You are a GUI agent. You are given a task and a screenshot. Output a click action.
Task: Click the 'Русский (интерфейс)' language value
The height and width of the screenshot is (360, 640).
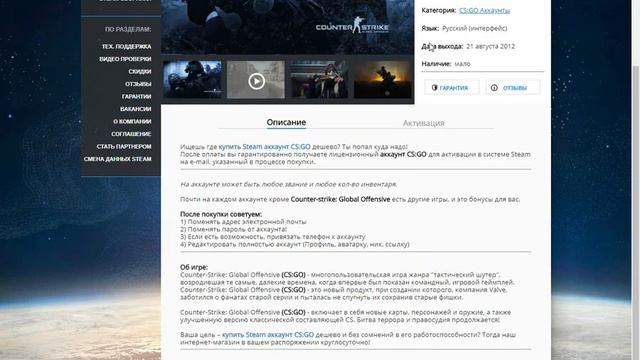475,28
